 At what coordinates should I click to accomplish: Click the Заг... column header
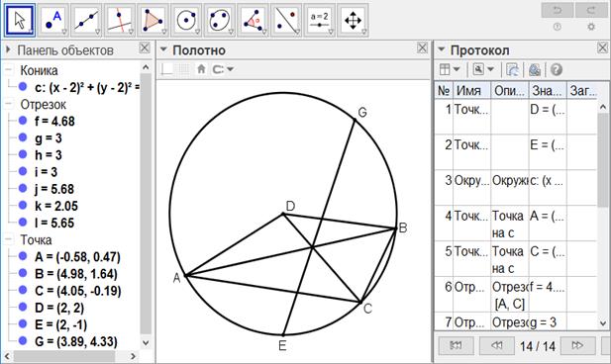coord(581,90)
